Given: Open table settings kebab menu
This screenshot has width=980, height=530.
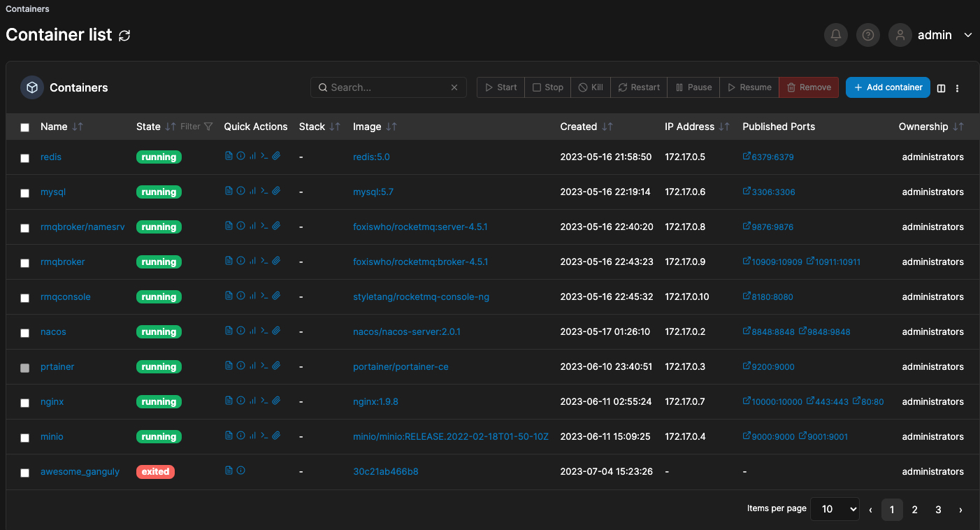Looking at the screenshot, I should (x=958, y=88).
